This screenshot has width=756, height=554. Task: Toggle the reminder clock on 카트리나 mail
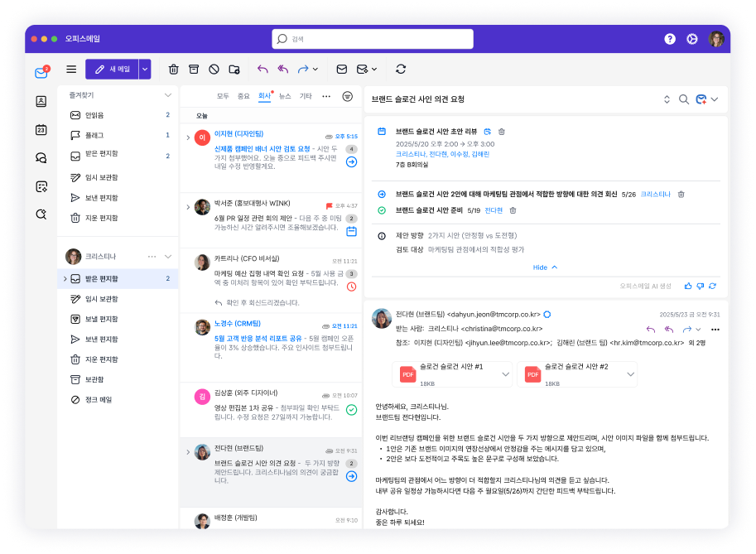click(x=351, y=287)
